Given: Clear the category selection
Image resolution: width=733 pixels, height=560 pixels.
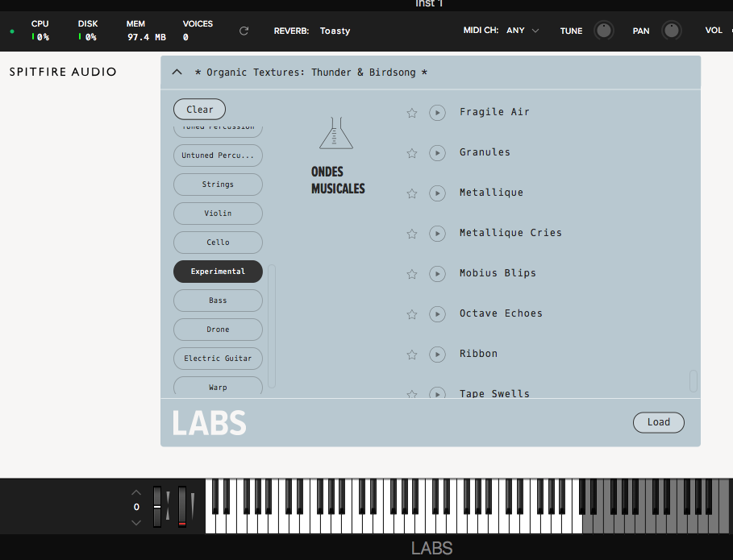Looking at the screenshot, I should tap(199, 109).
